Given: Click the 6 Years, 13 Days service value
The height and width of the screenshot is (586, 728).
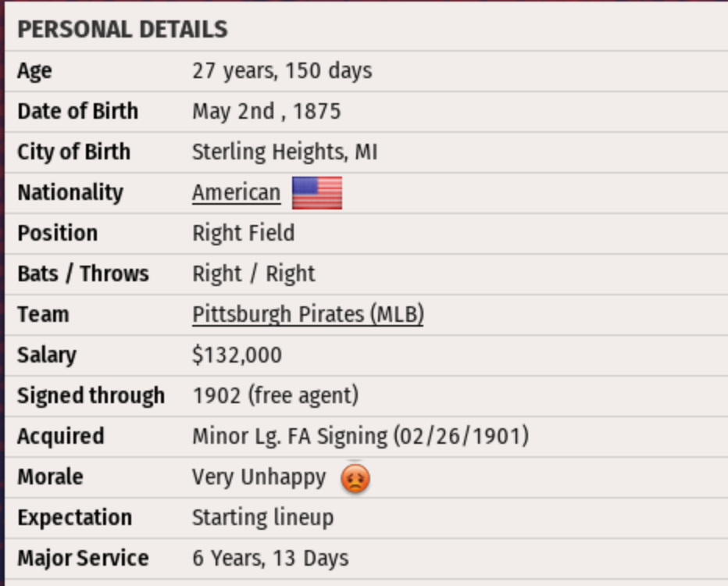Looking at the screenshot, I should click(270, 558).
